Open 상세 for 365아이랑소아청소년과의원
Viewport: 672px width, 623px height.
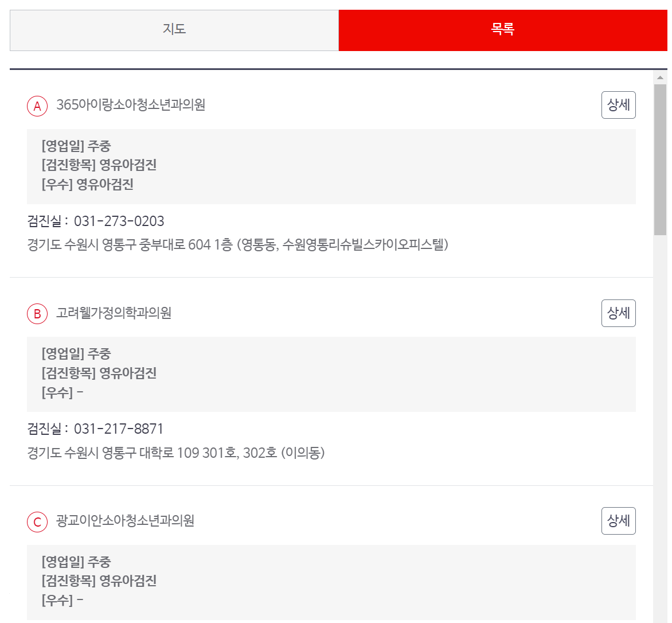pyautogui.click(x=618, y=105)
